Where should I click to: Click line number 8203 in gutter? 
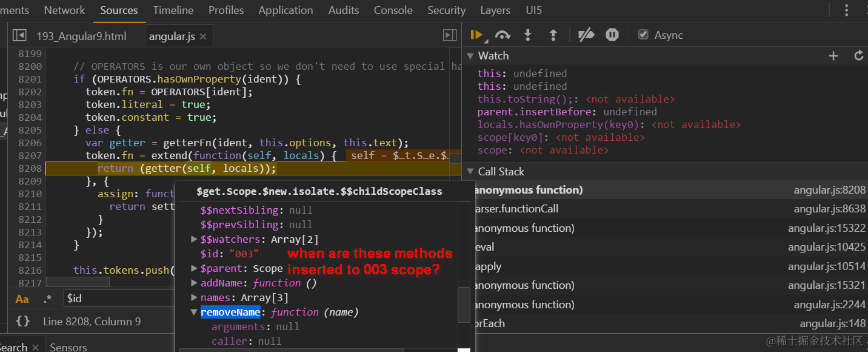(30, 104)
